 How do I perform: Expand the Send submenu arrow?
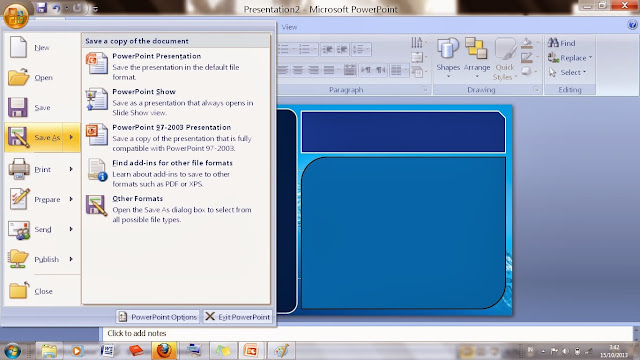(x=71, y=229)
